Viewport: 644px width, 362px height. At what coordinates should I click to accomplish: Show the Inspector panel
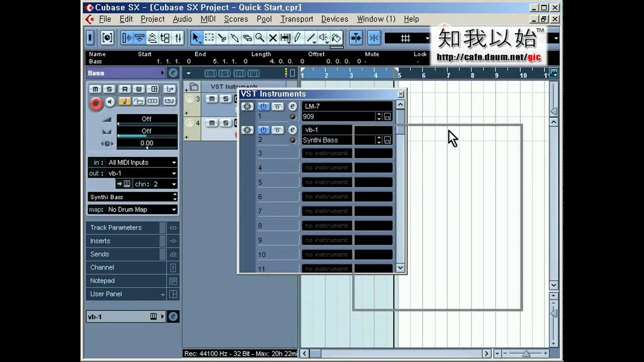(127, 38)
